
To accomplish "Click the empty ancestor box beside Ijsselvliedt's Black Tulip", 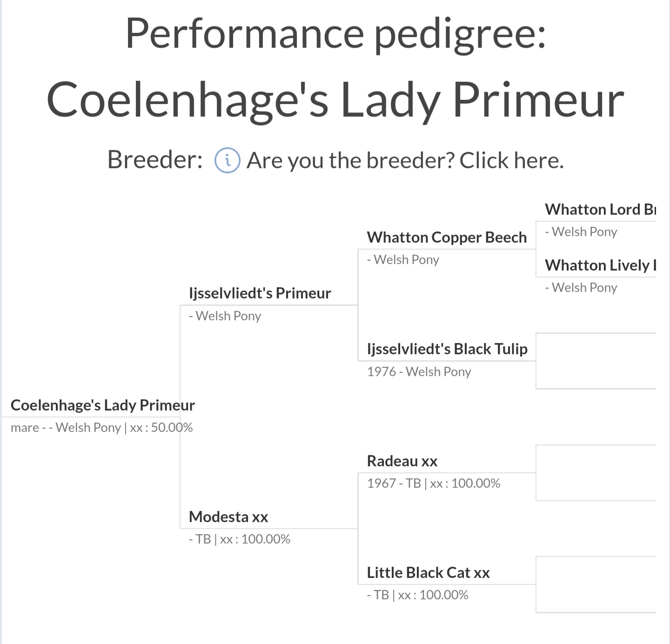I will (596, 361).
